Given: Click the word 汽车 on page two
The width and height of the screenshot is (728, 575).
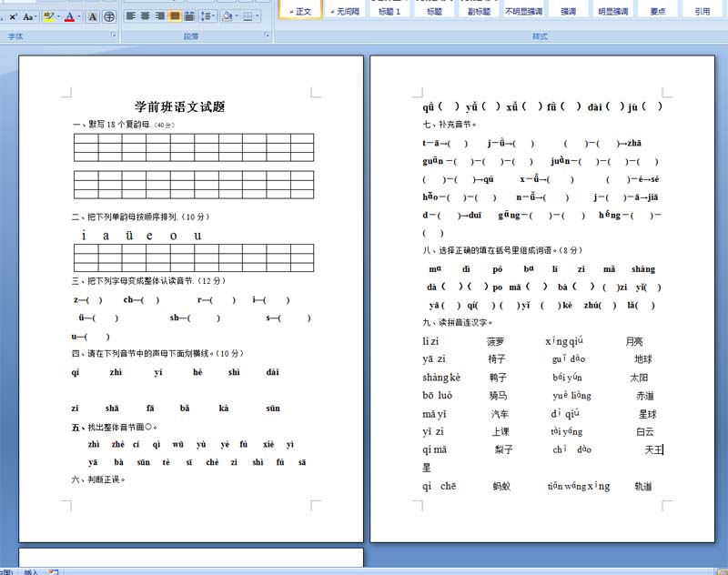Looking at the screenshot, I should (x=500, y=414).
